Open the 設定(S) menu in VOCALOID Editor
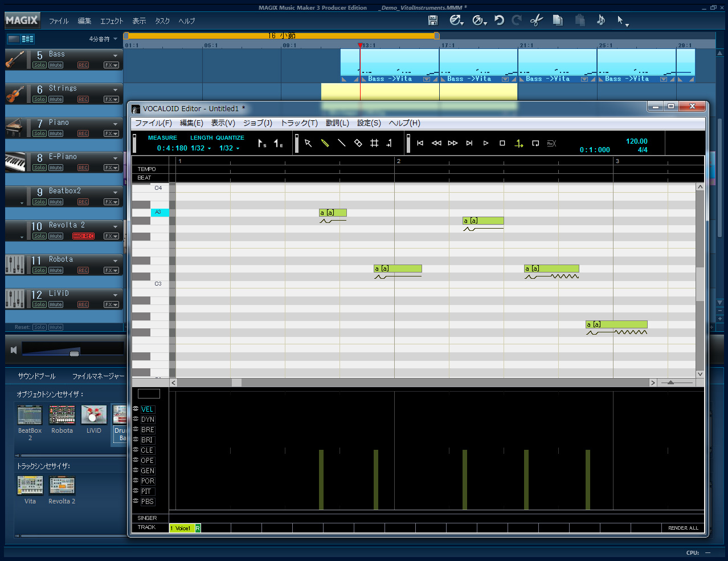This screenshot has height=561, width=728. pyautogui.click(x=369, y=123)
